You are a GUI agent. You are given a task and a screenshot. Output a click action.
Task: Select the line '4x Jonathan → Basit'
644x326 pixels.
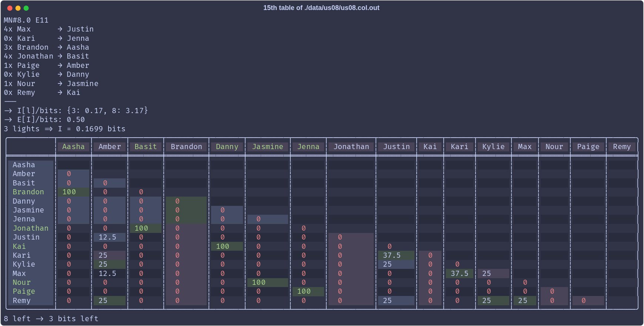[x=47, y=56]
